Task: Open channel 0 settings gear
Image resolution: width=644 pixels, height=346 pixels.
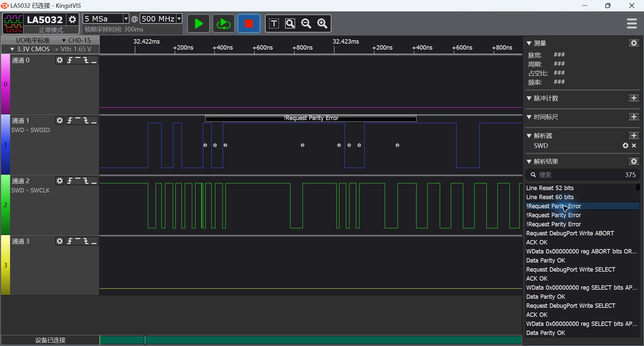Action: [60, 60]
